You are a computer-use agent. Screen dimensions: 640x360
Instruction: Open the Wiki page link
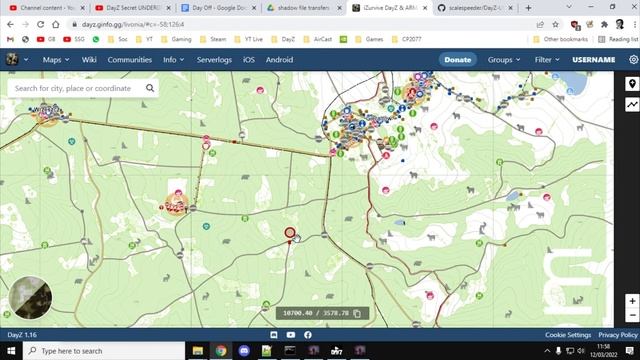pos(89,60)
